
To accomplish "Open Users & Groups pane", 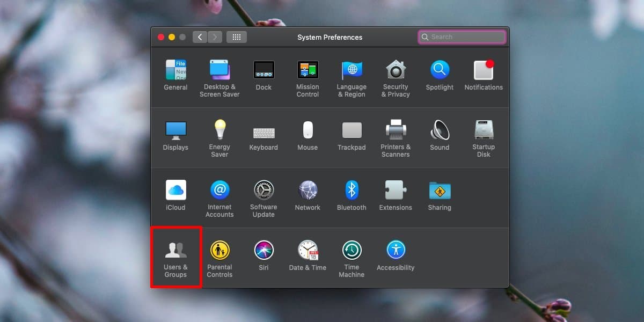I will tap(175, 259).
